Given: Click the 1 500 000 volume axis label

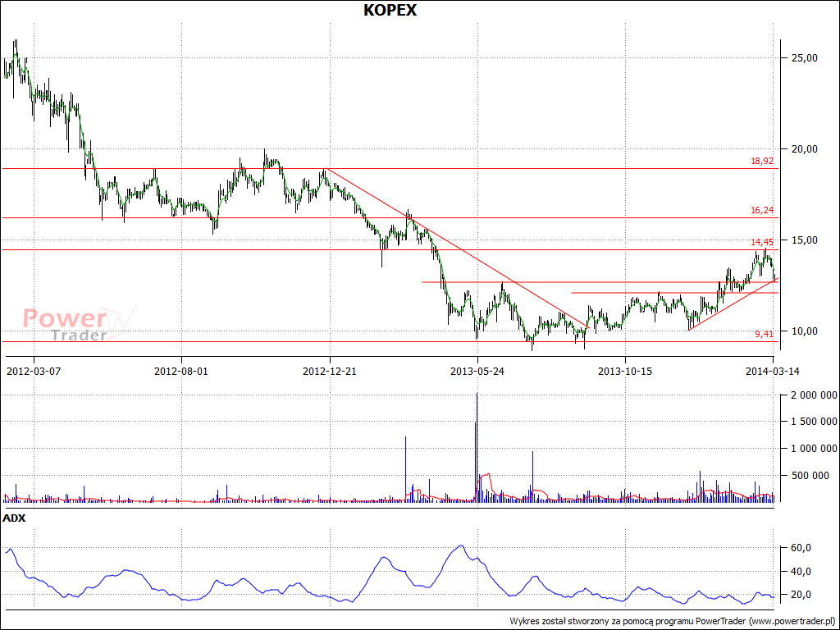Looking at the screenshot, I should click(813, 422).
